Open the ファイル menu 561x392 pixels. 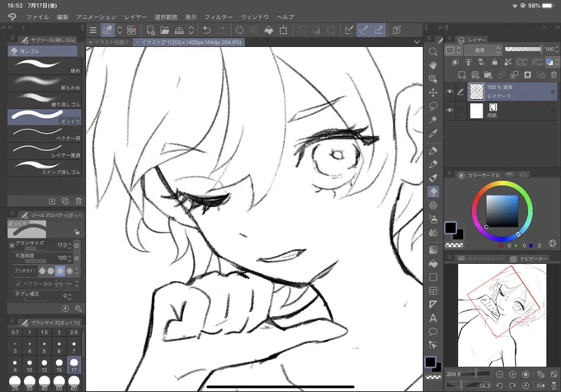[38, 17]
